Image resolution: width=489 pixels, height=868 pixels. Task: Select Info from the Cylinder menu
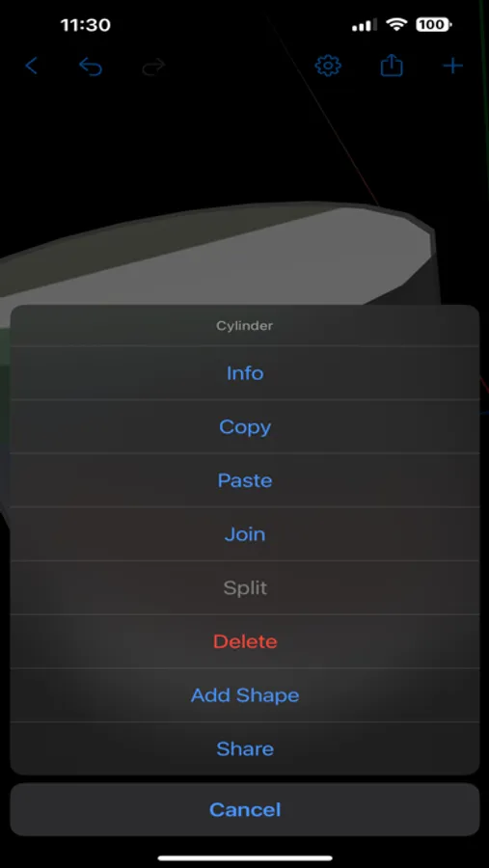[245, 372]
